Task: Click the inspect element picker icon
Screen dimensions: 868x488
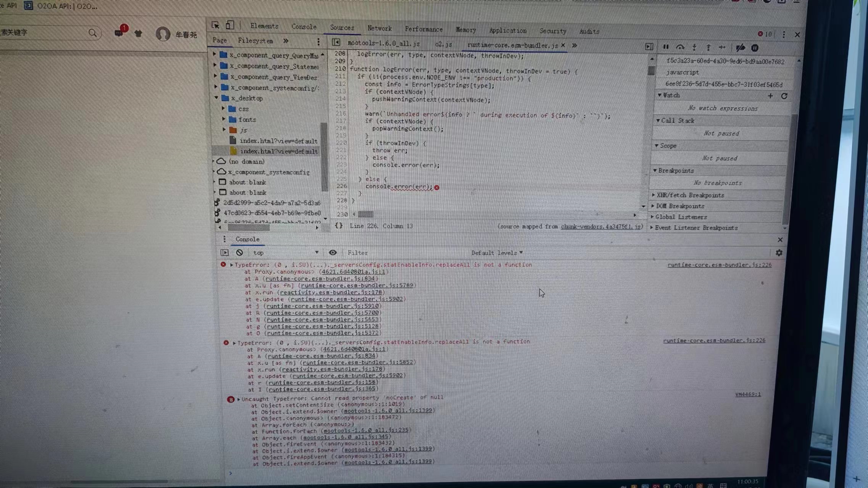Action: pyautogui.click(x=215, y=25)
